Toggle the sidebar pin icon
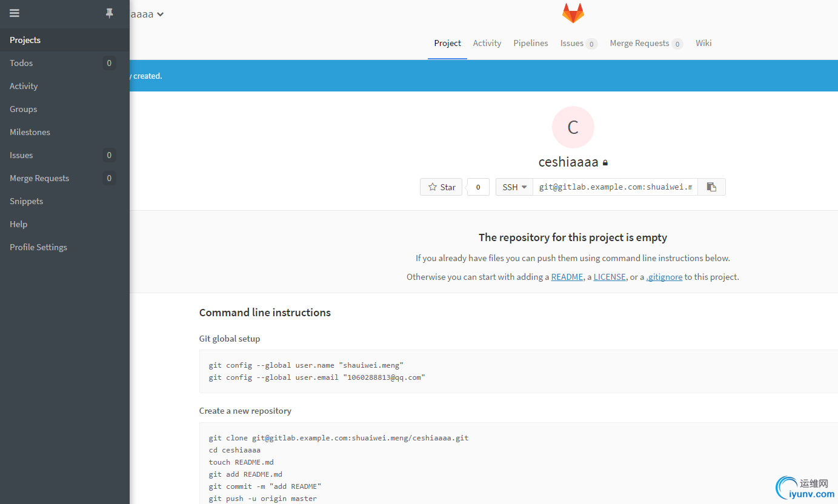 click(x=109, y=13)
